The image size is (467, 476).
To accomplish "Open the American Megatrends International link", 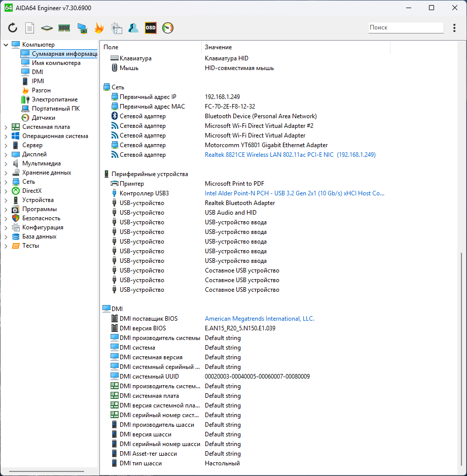I will (x=259, y=319).
